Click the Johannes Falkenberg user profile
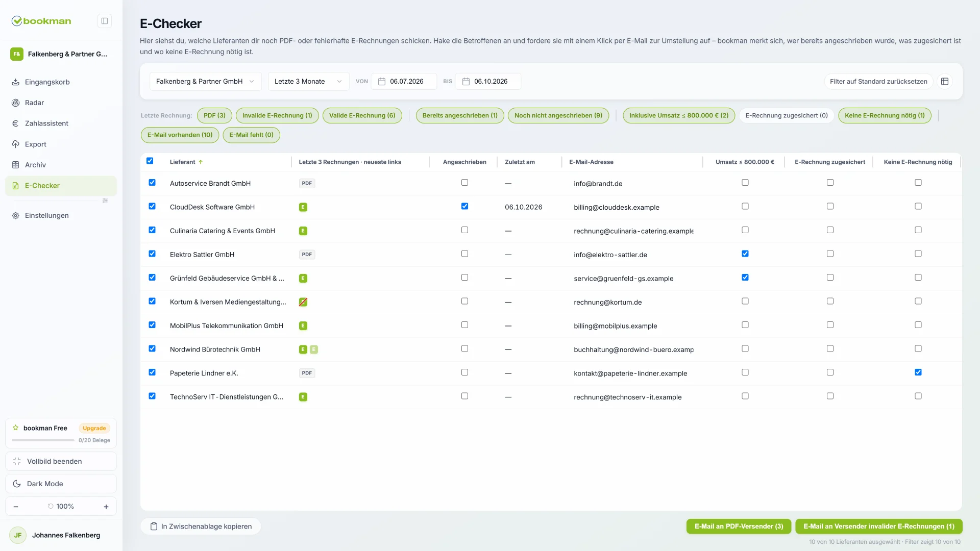 61,535
